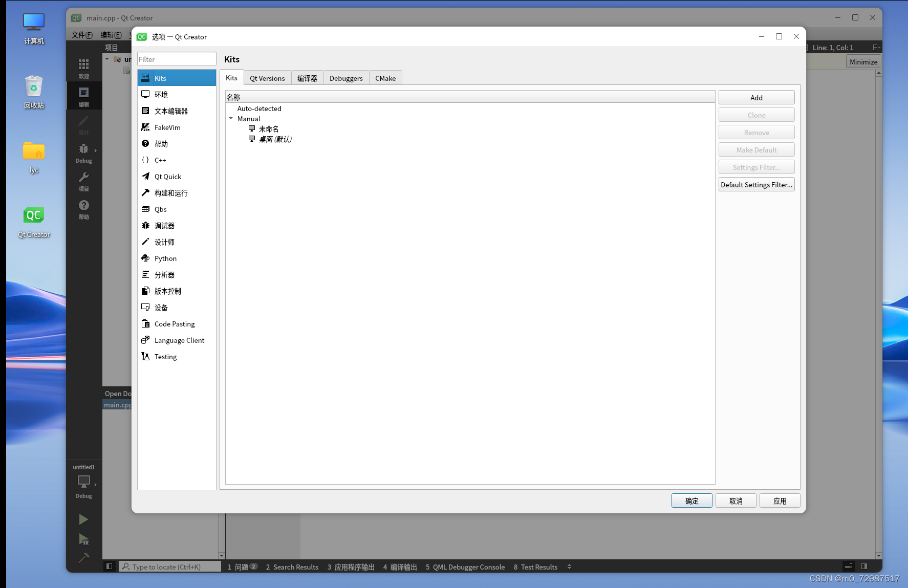Image resolution: width=908 pixels, height=588 pixels.
Task: Click the Type to locate search field
Action: pyautogui.click(x=170, y=567)
